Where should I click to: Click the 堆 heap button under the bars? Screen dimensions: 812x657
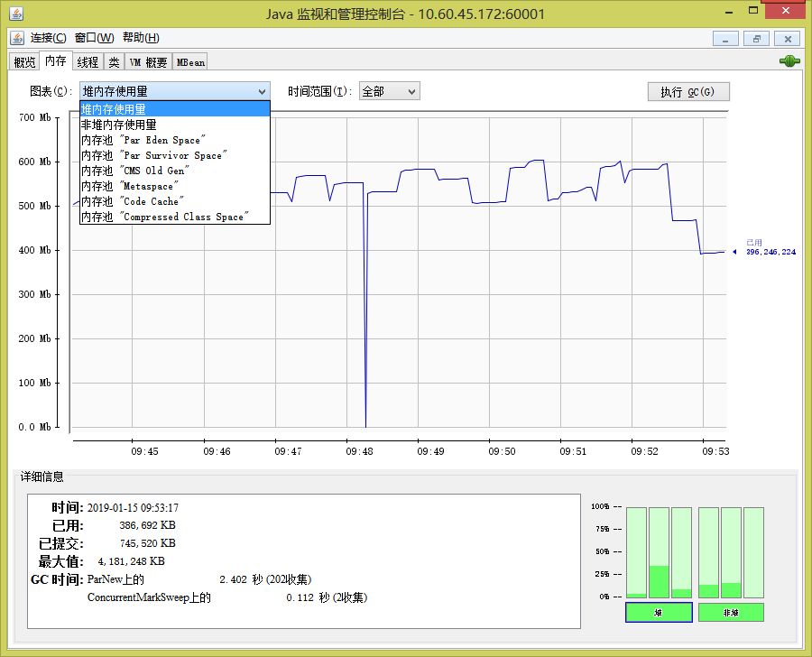click(659, 613)
